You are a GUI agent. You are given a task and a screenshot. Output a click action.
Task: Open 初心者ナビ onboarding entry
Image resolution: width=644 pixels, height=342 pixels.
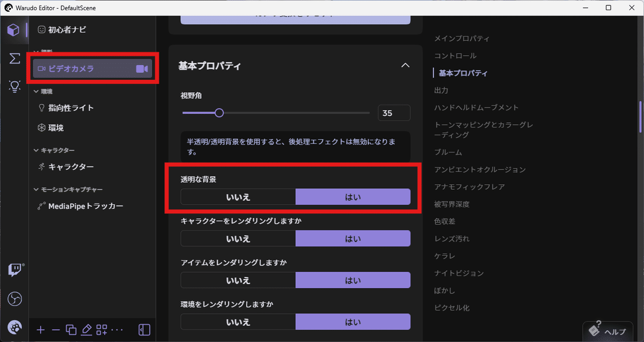92,30
